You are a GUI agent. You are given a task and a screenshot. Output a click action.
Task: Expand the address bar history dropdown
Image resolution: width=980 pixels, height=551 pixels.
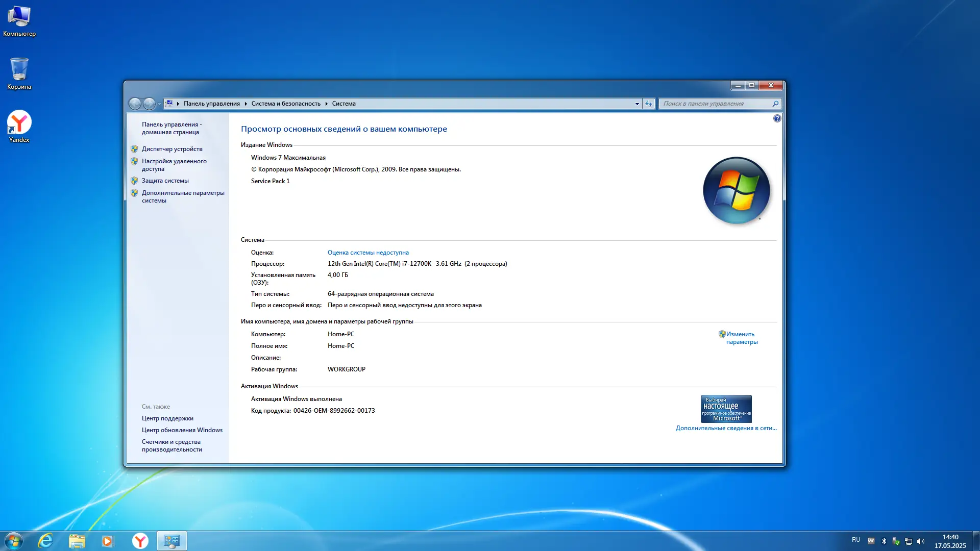point(637,104)
